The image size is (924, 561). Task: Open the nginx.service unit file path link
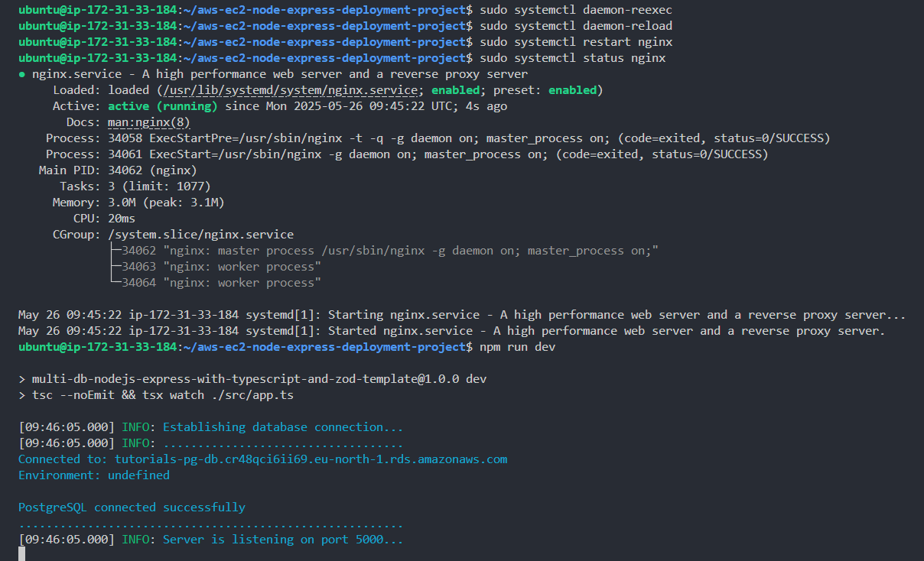(x=288, y=90)
